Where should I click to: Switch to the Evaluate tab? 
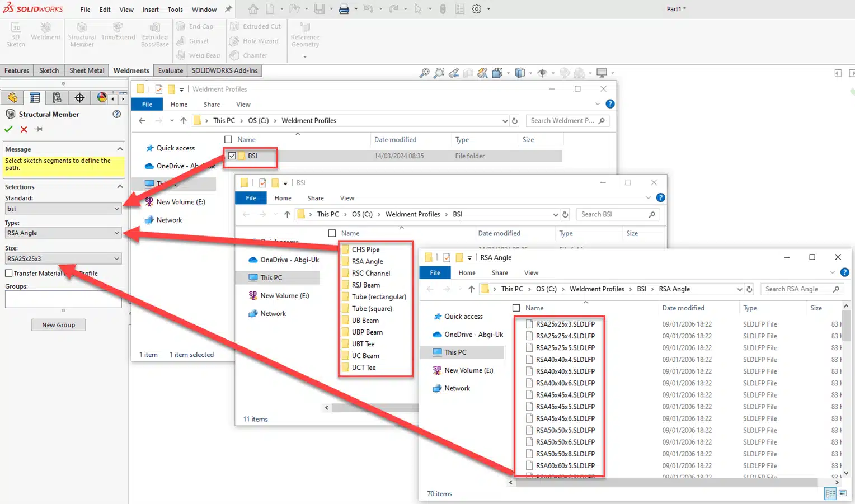click(x=170, y=70)
